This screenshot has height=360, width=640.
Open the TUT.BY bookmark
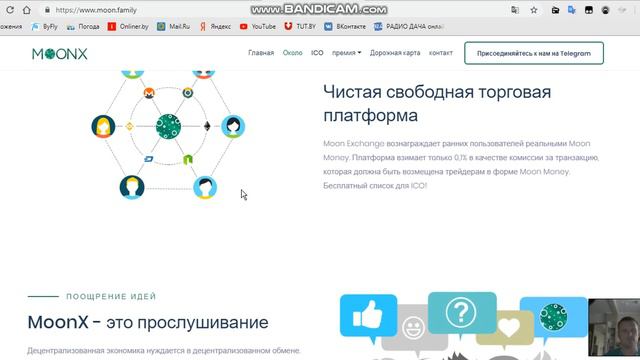(300, 27)
